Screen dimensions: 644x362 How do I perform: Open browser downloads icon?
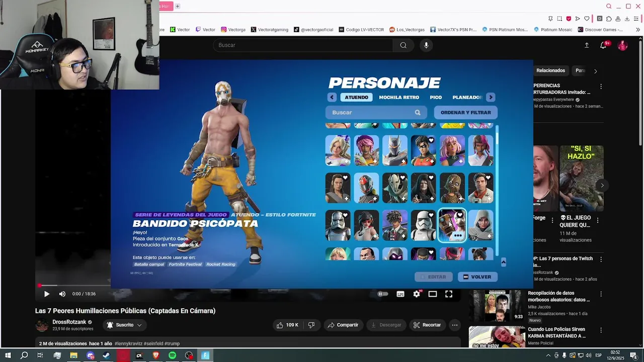627,19
